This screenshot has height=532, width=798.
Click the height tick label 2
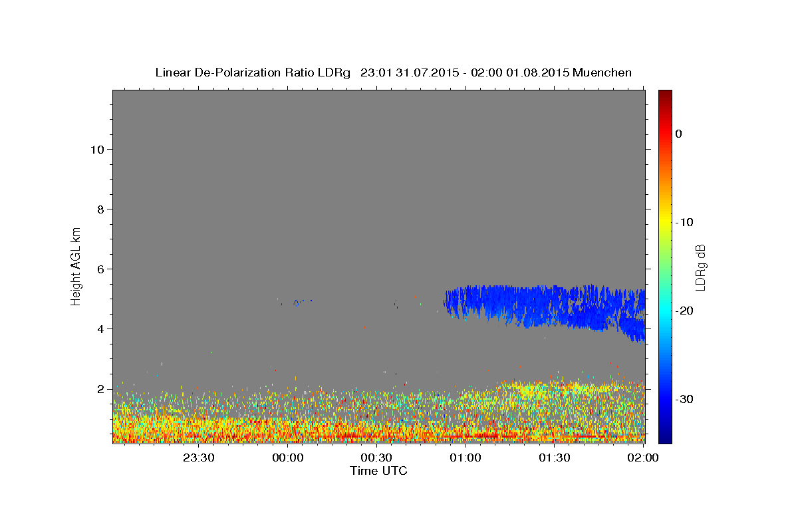(101, 389)
